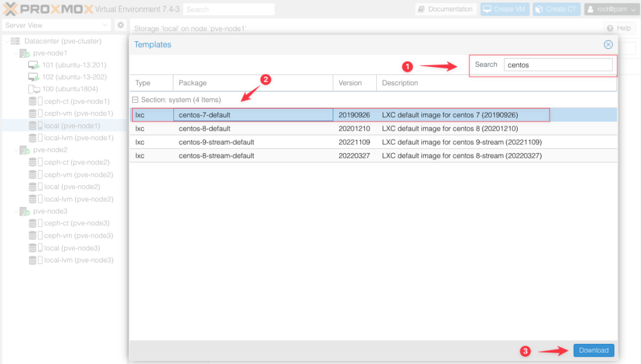641x364 pixels.
Task: Click the Help button label
Action: click(x=624, y=28)
